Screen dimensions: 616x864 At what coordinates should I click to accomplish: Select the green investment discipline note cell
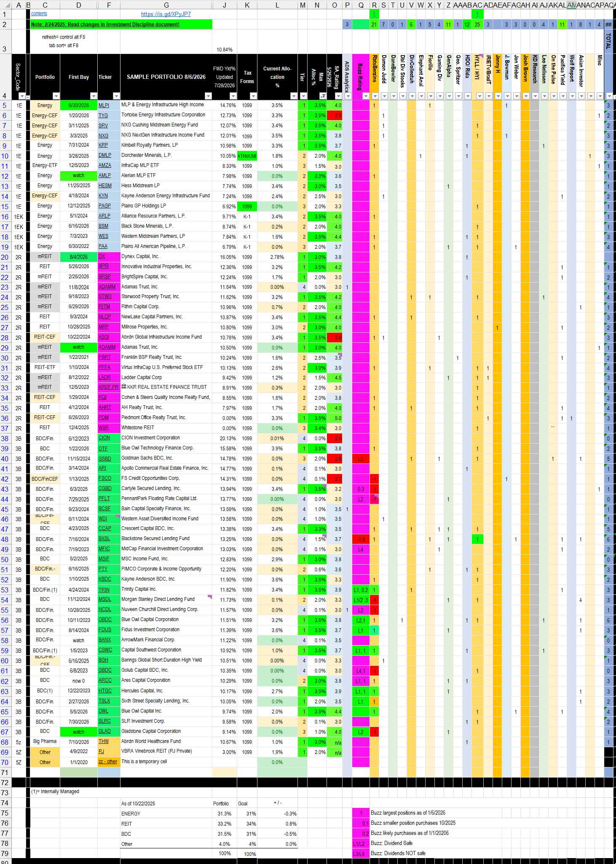click(121, 24)
